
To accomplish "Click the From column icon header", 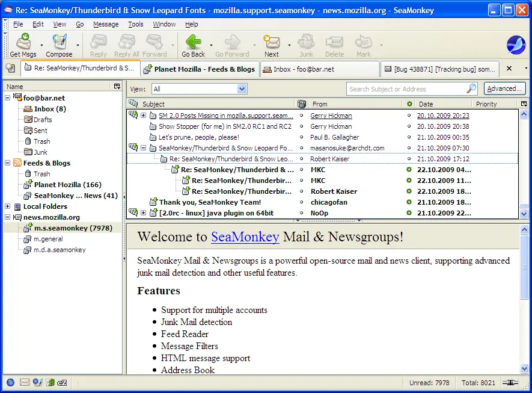I will coord(302,104).
